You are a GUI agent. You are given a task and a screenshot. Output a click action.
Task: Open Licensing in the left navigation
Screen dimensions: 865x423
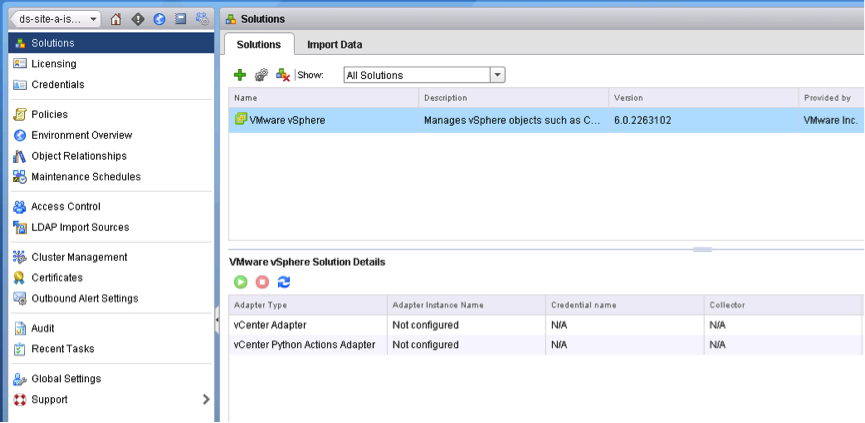(53, 64)
